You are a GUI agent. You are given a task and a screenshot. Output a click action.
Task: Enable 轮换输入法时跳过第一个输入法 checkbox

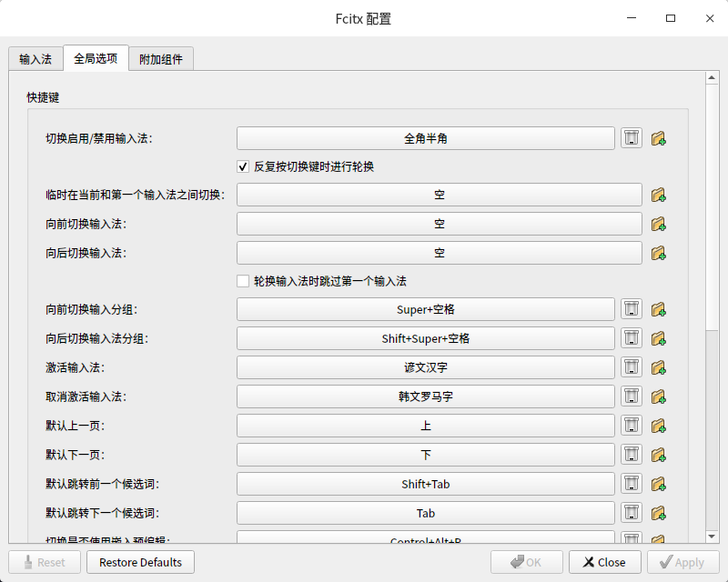click(243, 281)
